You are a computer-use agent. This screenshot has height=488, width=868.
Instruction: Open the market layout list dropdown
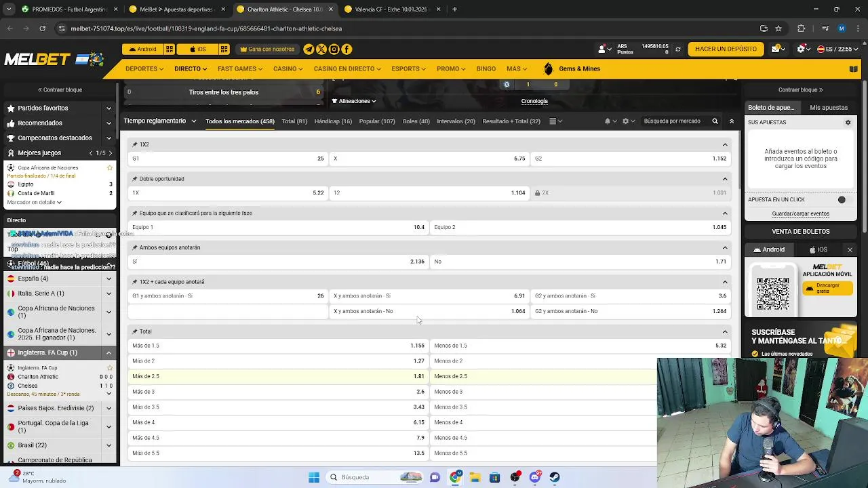point(555,121)
